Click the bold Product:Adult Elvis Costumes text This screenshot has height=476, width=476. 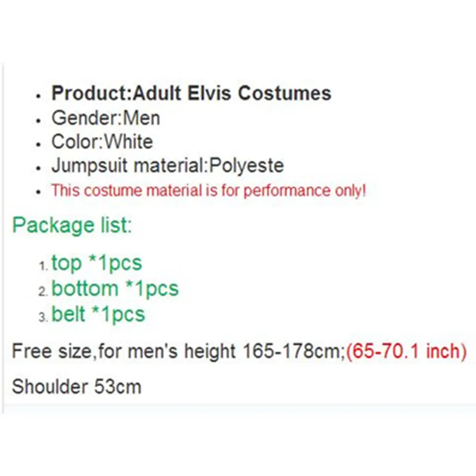pyautogui.click(x=191, y=93)
